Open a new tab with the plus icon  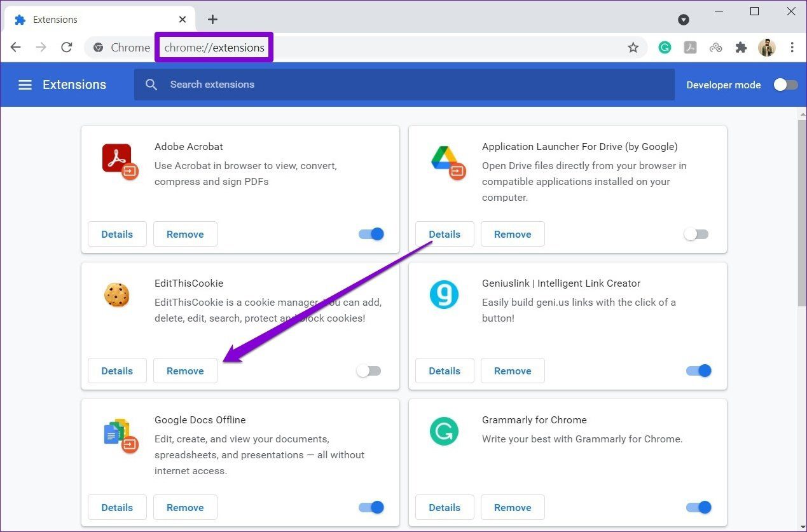coord(212,20)
